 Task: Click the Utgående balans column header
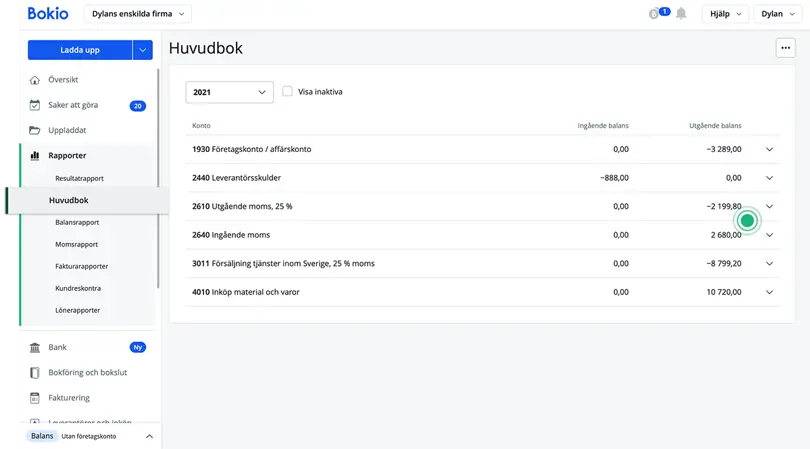pos(715,126)
